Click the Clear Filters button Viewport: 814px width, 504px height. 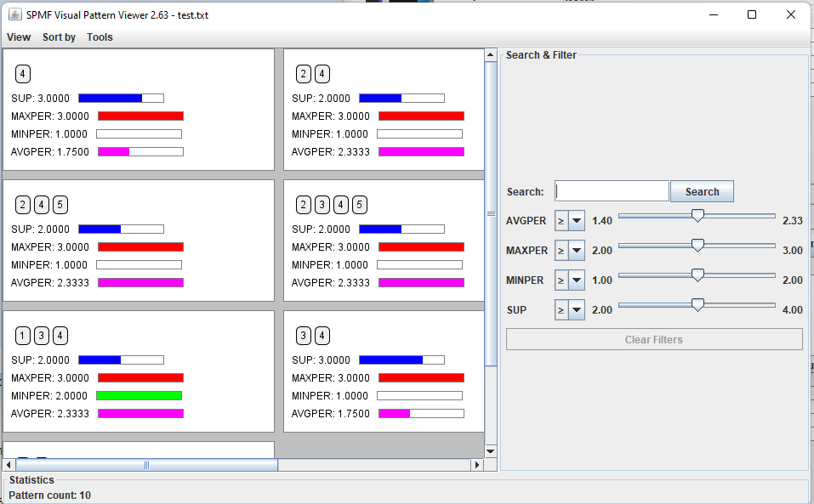click(x=653, y=340)
